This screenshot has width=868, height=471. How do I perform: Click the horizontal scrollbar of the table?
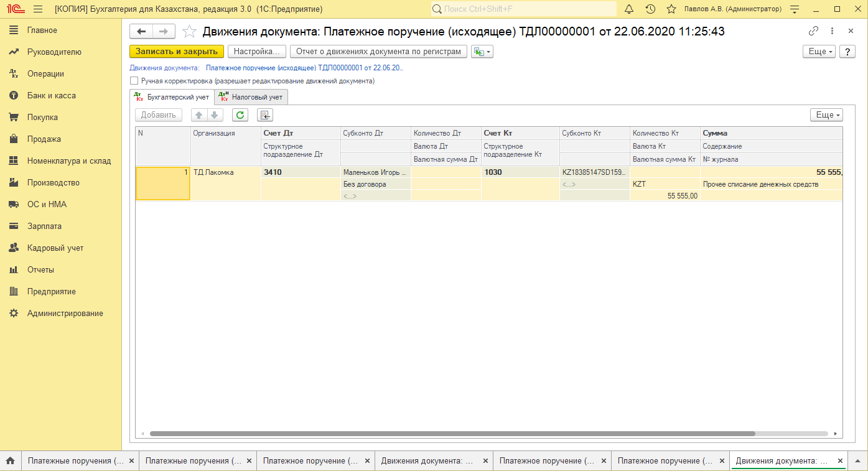[x=452, y=434]
